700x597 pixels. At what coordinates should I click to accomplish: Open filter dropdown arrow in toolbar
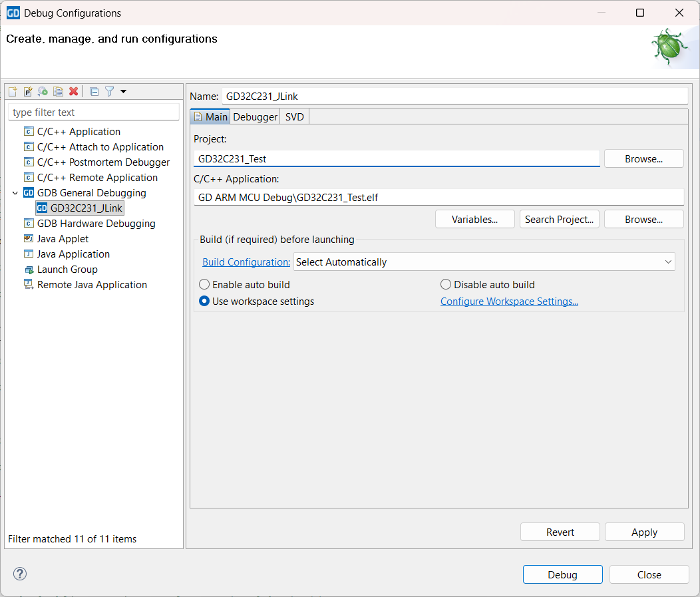click(x=123, y=91)
